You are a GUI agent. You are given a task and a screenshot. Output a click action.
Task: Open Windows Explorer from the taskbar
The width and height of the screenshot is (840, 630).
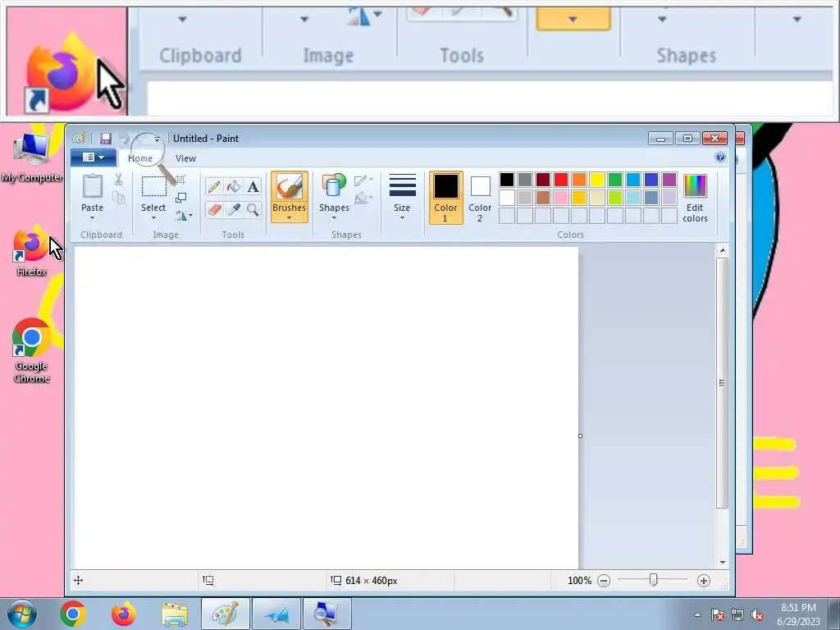pyautogui.click(x=175, y=614)
